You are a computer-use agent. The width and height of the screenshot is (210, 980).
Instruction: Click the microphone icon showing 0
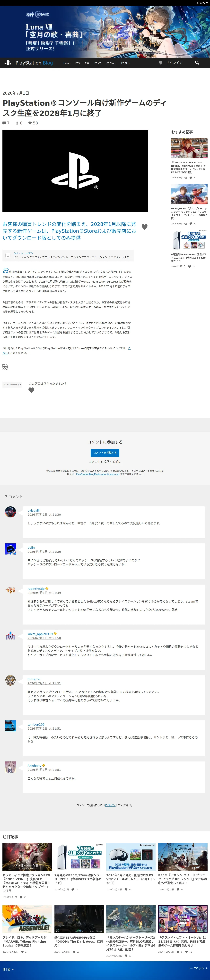click(x=17, y=123)
